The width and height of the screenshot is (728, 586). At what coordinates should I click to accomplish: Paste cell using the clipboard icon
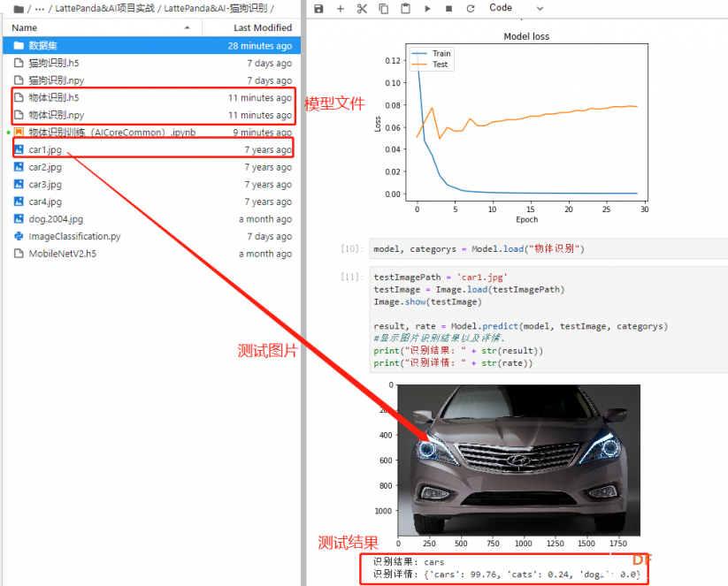tap(405, 8)
